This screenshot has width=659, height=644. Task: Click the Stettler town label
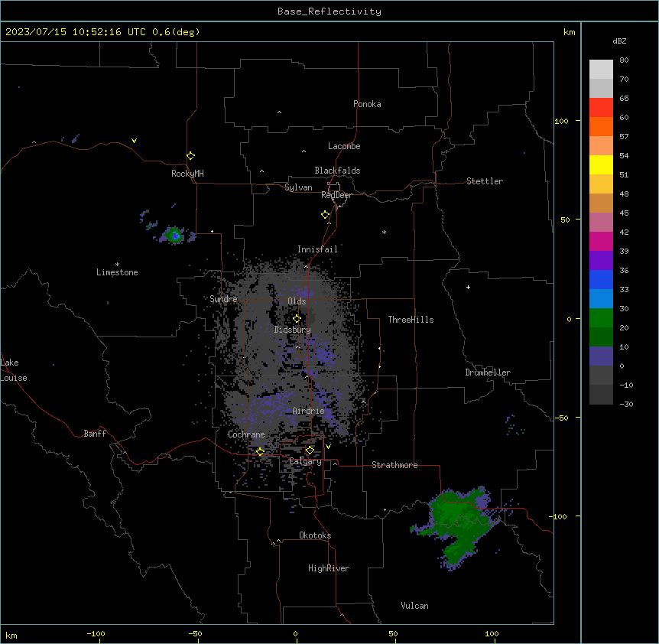tap(485, 181)
